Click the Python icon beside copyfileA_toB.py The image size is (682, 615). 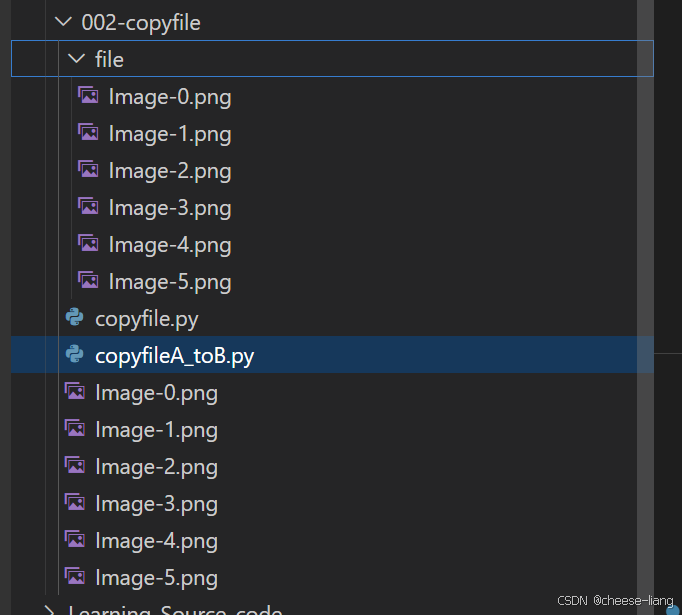pos(74,355)
